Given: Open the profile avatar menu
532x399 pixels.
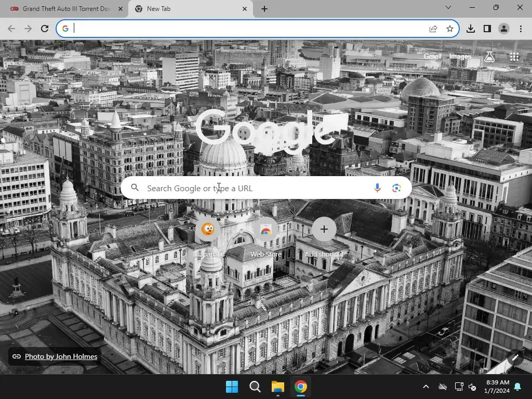Looking at the screenshot, I should [x=504, y=29].
